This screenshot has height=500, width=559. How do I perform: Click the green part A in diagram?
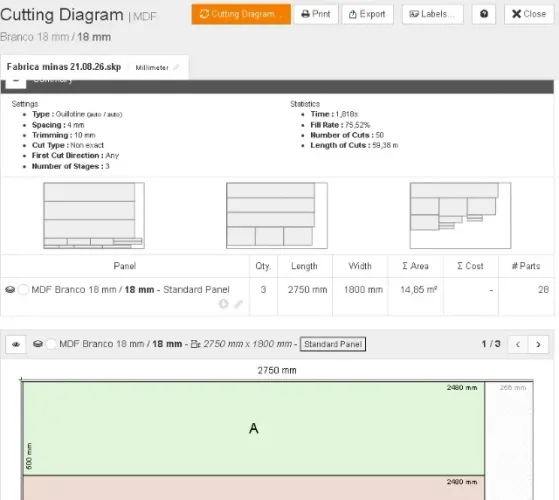point(253,428)
